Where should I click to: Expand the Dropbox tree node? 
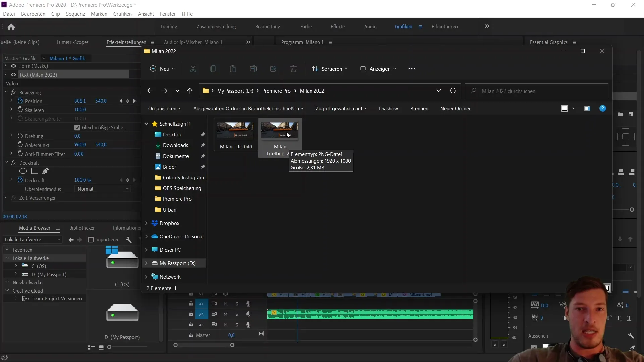146,223
